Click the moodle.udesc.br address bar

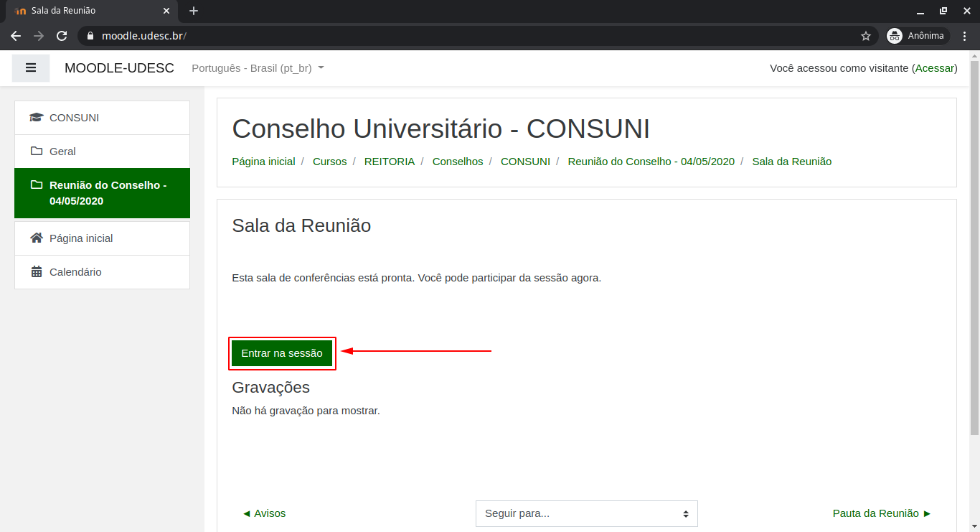pyautogui.click(x=430, y=36)
